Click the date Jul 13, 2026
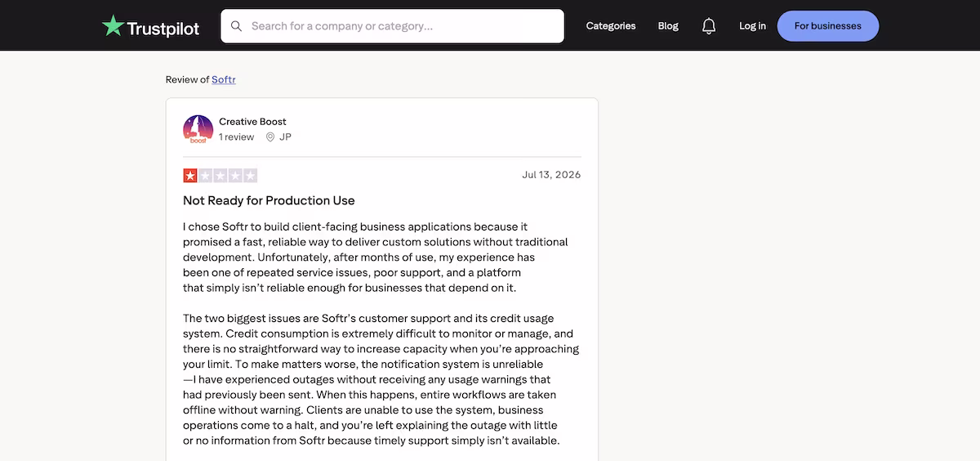 pyautogui.click(x=551, y=175)
